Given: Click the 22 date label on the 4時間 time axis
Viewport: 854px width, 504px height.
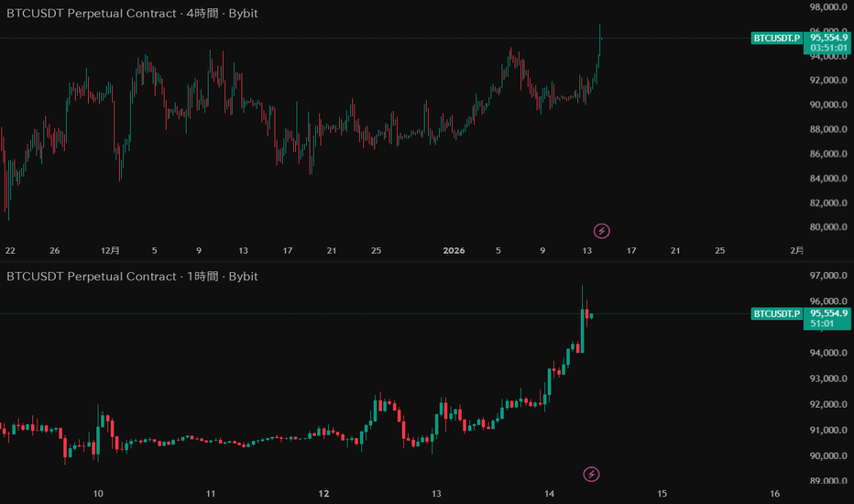Looking at the screenshot, I should point(10,251).
